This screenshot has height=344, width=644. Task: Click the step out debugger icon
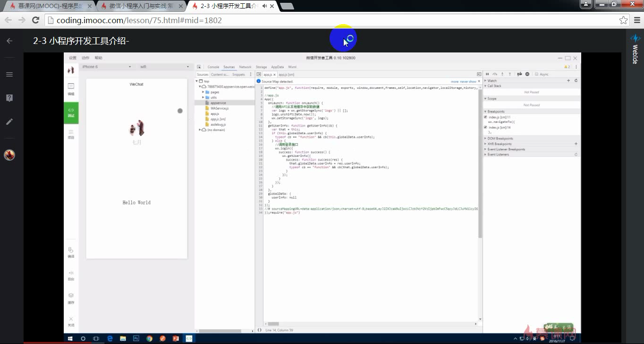point(510,74)
